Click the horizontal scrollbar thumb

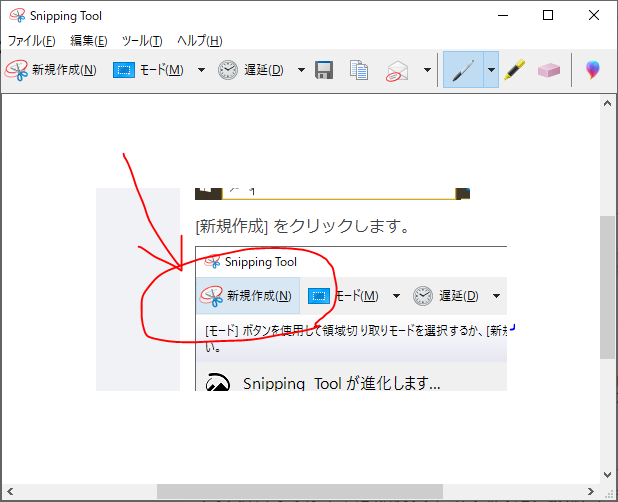click(300, 491)
